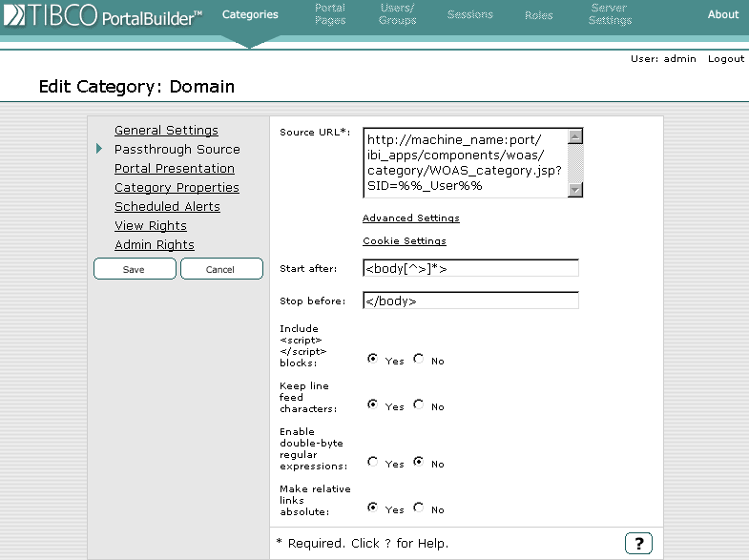Select No for Keep line feed characters

(x=419, y=405)
